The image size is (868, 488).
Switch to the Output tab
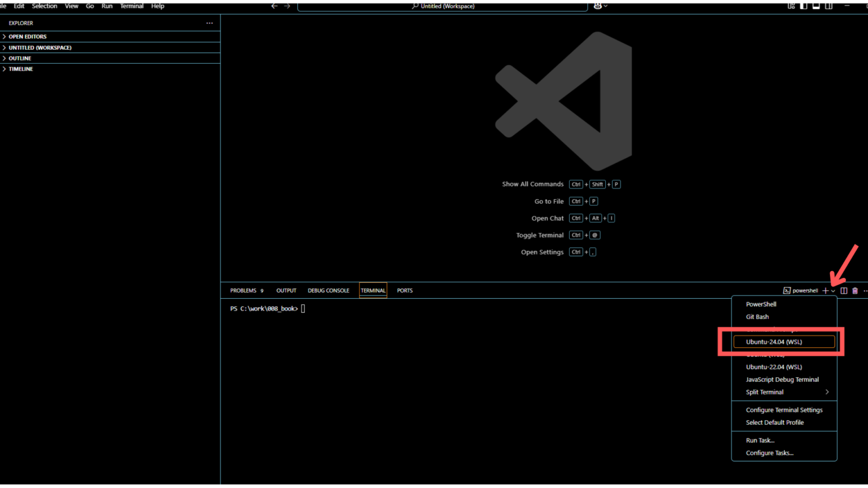(x=286, y=291)
